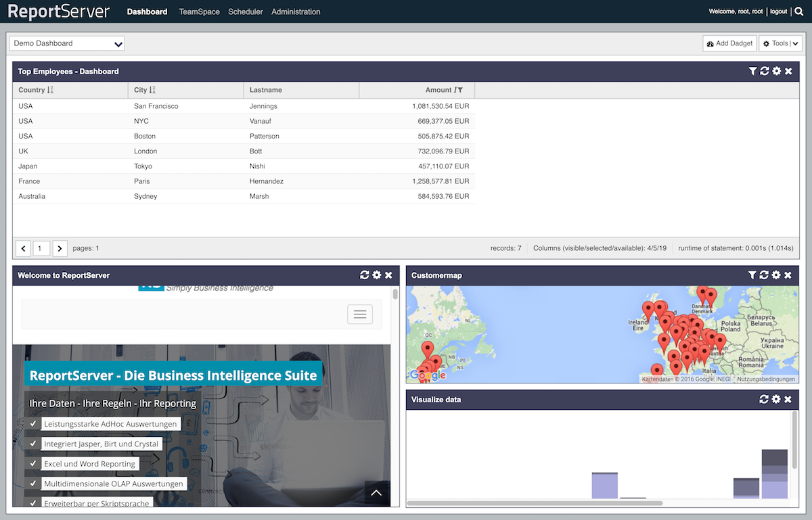Screen dimensions: 812x520
Task: Sort by the Country column icon
Action: pyautogui.click(x=51, y=90)
